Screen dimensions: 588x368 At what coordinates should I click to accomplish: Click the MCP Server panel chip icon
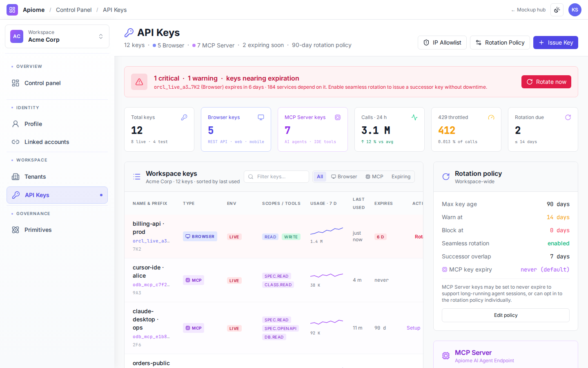(x=446, y=356)
